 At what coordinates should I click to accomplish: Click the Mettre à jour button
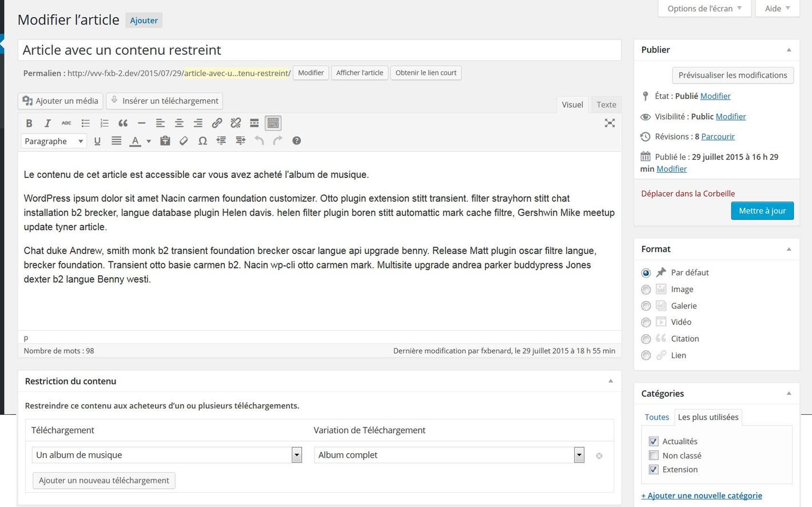click(x=762, y=211)
